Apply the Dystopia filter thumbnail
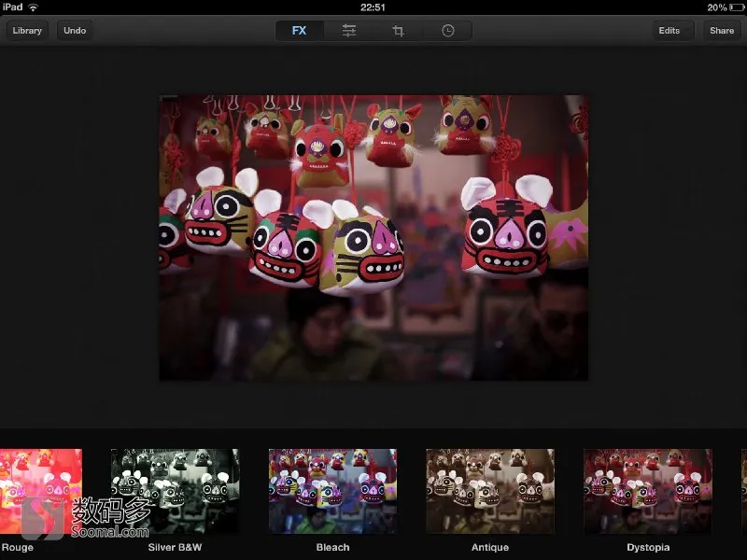 (x=648, y=491)
